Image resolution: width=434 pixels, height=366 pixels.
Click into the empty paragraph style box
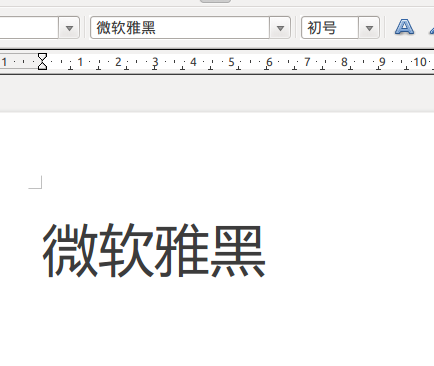[x=29, y=28]
